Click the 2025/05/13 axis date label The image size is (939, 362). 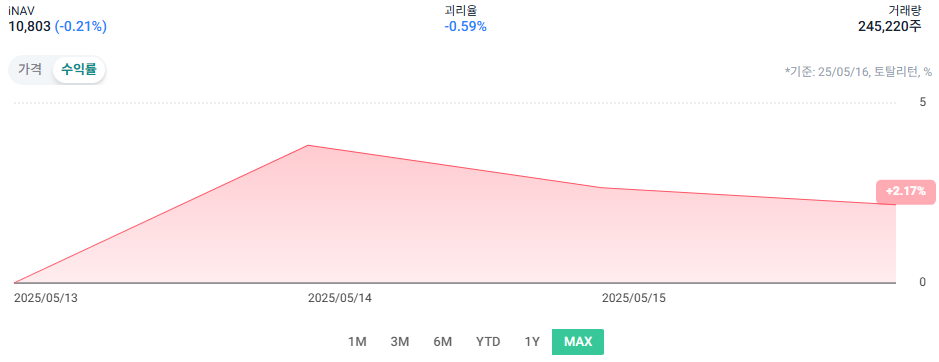click(x=46, y=298)
